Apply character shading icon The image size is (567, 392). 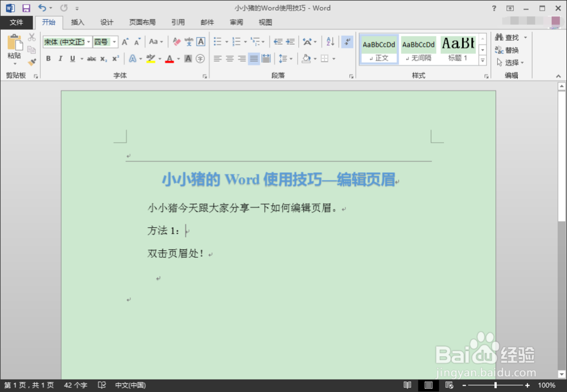188,58
